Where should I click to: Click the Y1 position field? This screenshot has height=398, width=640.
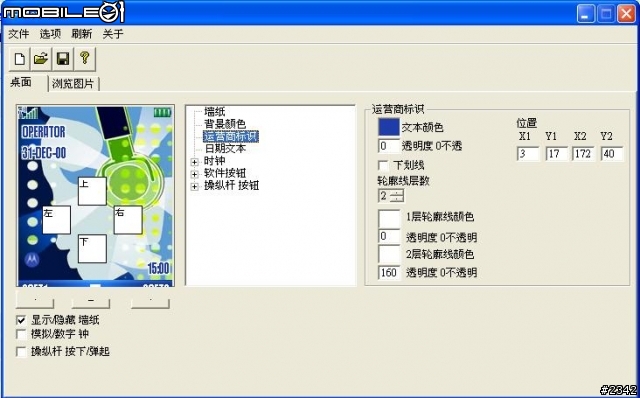click(x=556, y=154)
